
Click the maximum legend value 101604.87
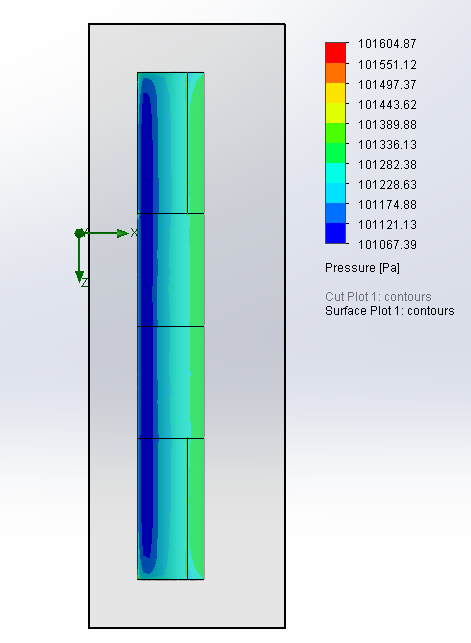point(387,44)
